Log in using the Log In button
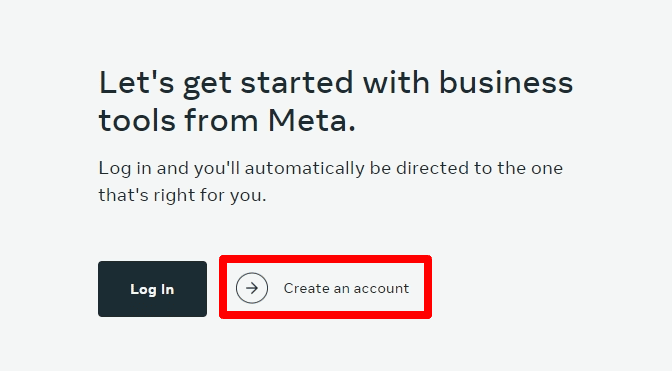This screenshot has height=371, width=672. tap(153, 289)
